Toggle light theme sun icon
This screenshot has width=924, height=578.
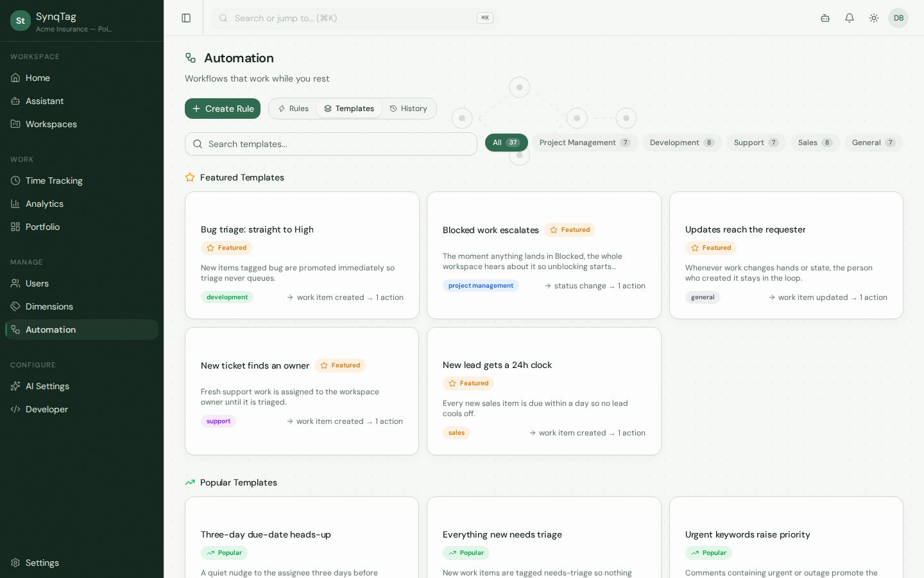874,18
